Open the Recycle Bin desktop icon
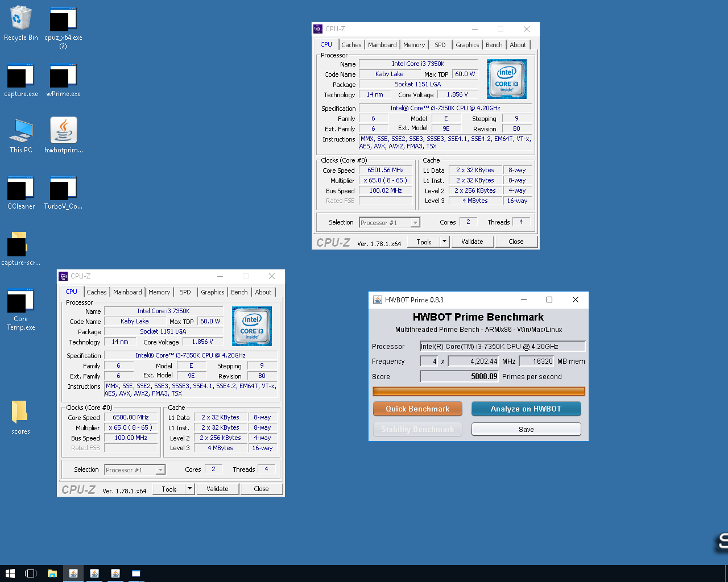This screenshot has width=728, height=582. pos(21,24)
